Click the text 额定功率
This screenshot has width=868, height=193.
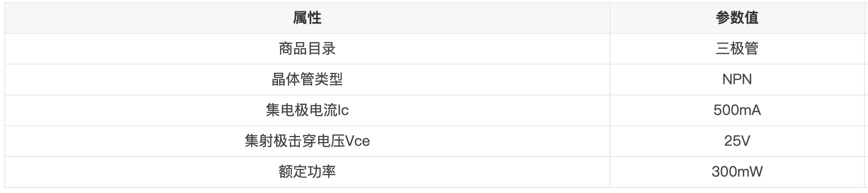(307, 172)
